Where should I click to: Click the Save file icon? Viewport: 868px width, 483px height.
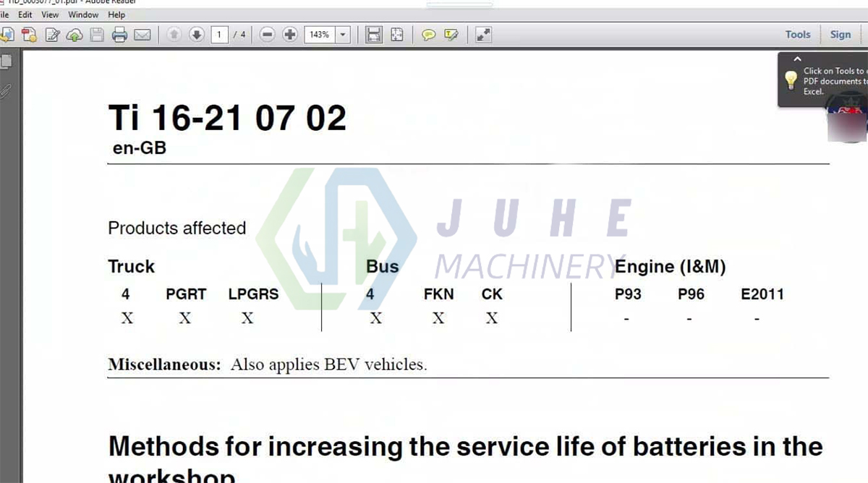coord(96,34)
